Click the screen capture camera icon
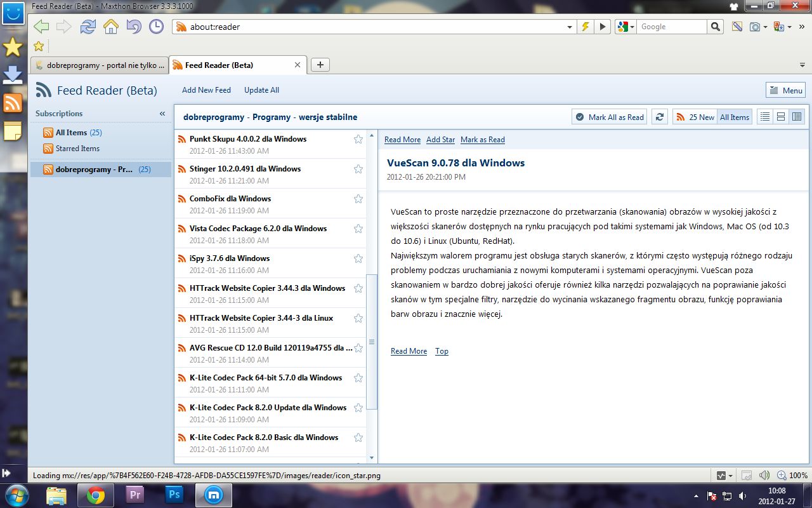Image resolution: width=812 pixels, height=508 pixels. (x=755, y=27)
